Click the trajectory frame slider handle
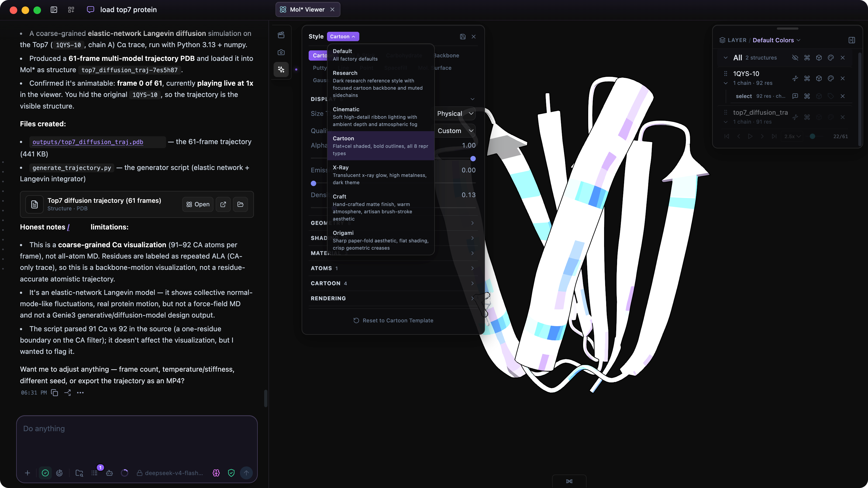 click(812, 136)
